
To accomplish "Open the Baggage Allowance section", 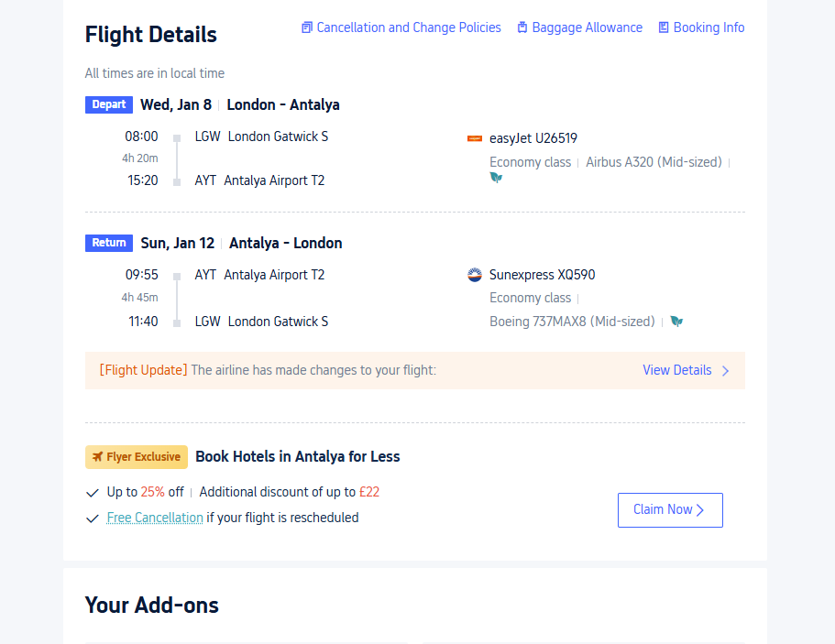I will click(x=587, y=27).
